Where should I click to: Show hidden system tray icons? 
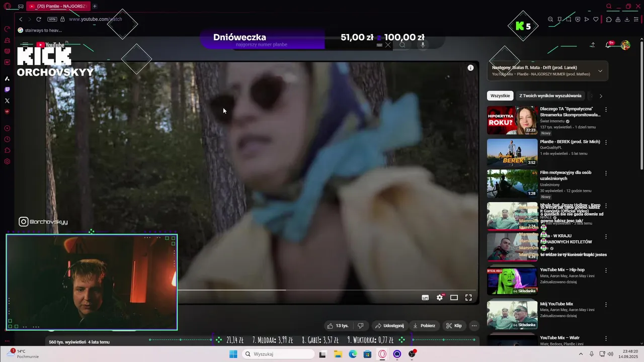pyautogui.click(x=581, y=354)
